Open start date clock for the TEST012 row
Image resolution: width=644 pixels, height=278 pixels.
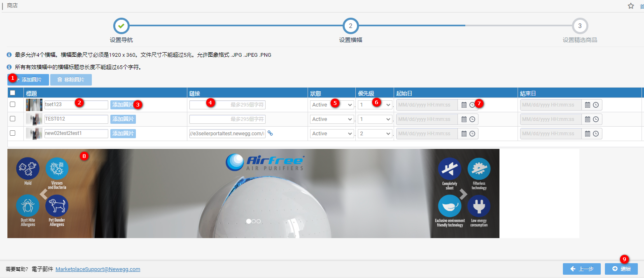(472, 119)
